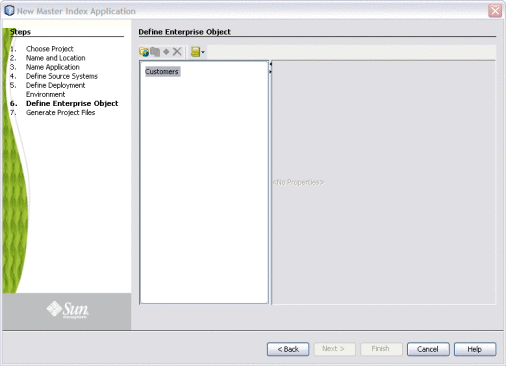
Task: Click the Next button
Action: pyautogui.click(x=334, y=349)
